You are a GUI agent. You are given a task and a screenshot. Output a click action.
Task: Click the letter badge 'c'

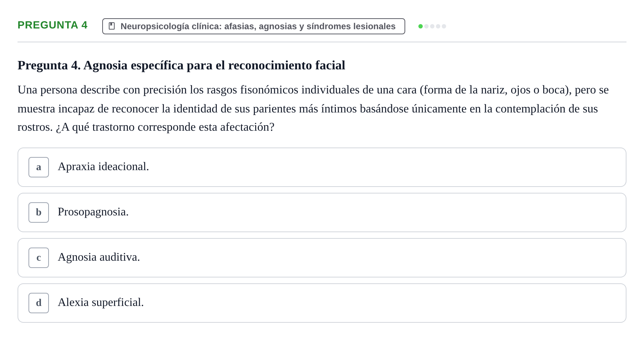pyautogui.click(x=39, y=258)
